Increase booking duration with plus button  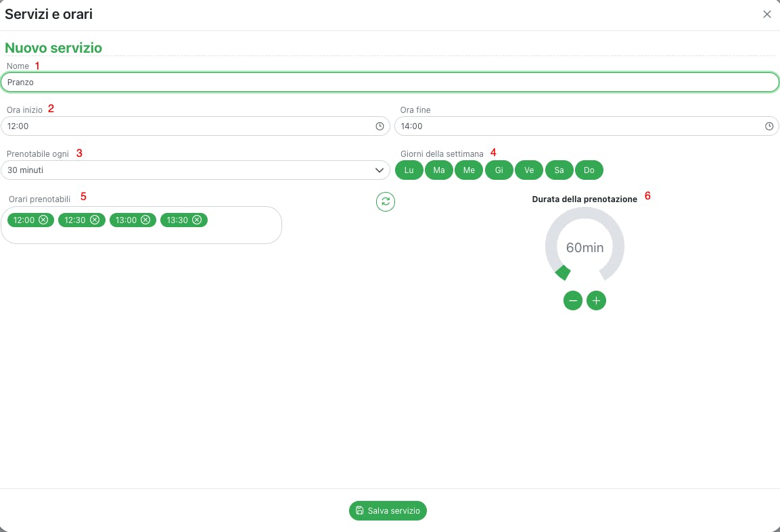pyautogui.click(x=596, y=300)
